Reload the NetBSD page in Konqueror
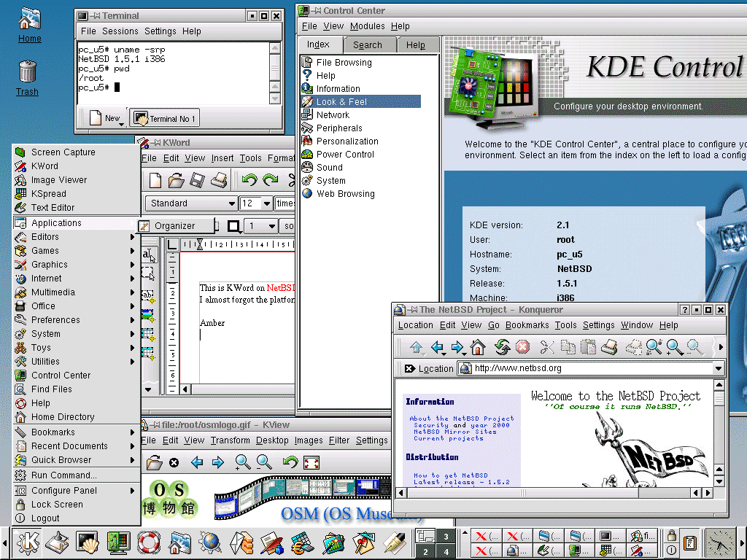 [x=502, y=347]
